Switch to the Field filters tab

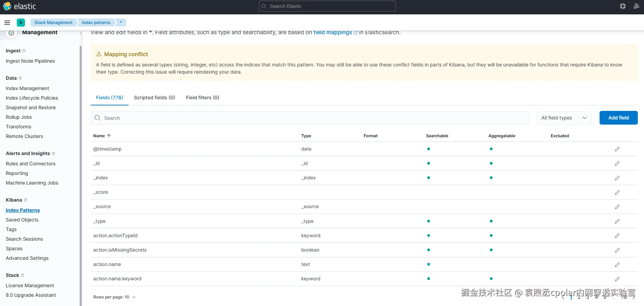tap(202, 98)
